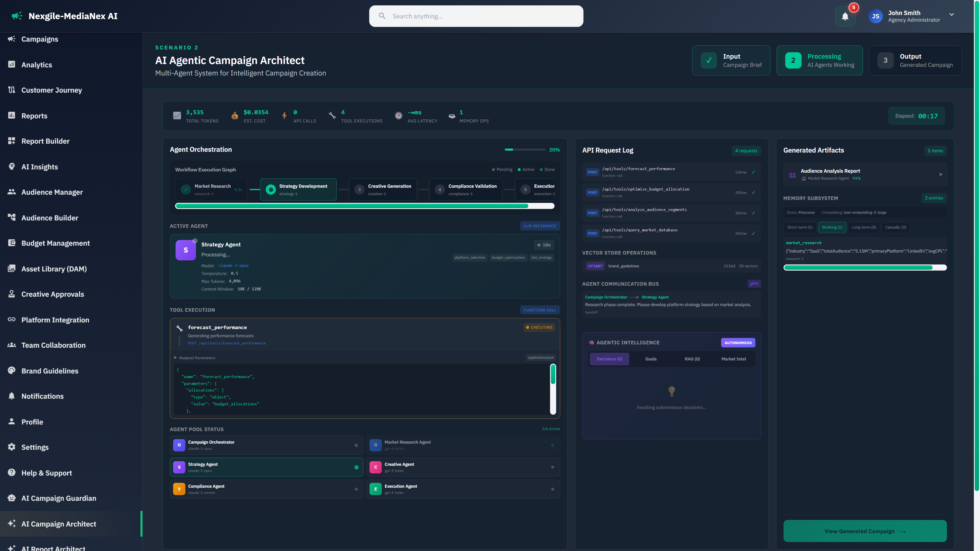
Task: Select AI Campaign Guardian in sidebar
Action: pos(59,498)
